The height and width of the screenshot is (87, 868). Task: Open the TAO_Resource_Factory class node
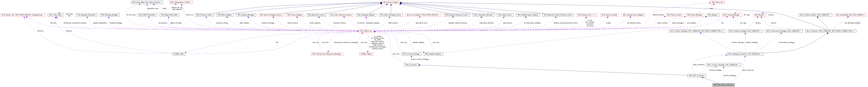pyautogui.click(x=316, y=15)
